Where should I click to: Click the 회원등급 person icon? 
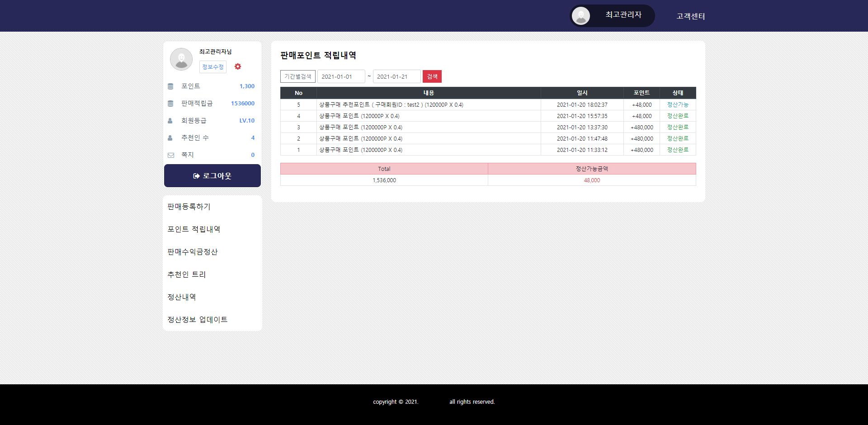pyautogui.click(x=170, y=121)
